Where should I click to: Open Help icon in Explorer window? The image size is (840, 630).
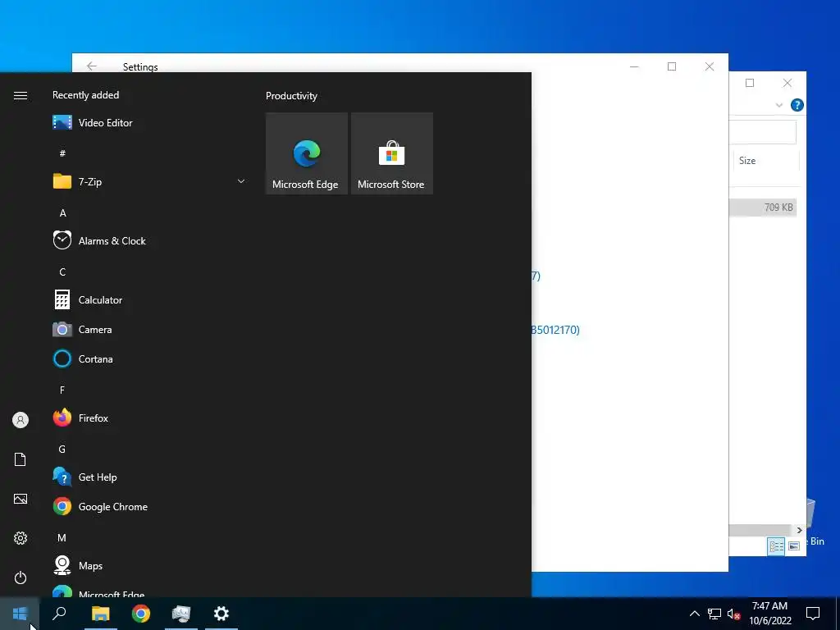click(x=797, y=105)
